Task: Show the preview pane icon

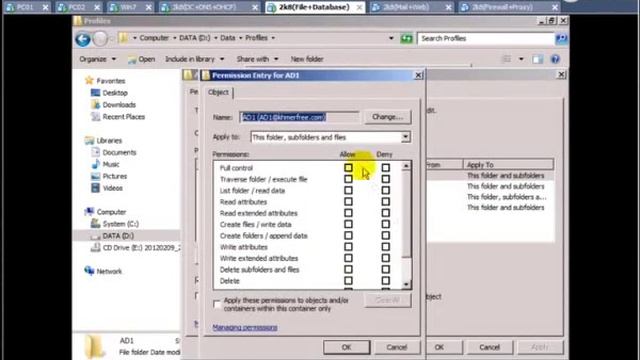Action: (538, 59)
